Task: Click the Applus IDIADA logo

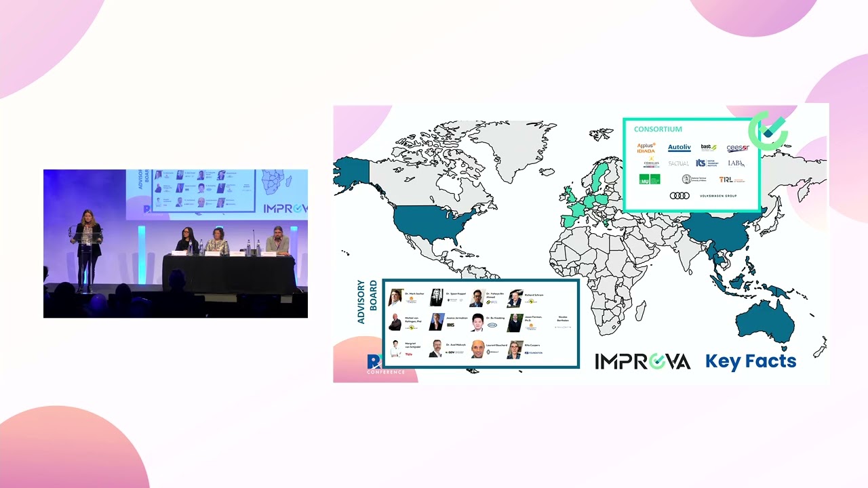Action: [646, 148]
